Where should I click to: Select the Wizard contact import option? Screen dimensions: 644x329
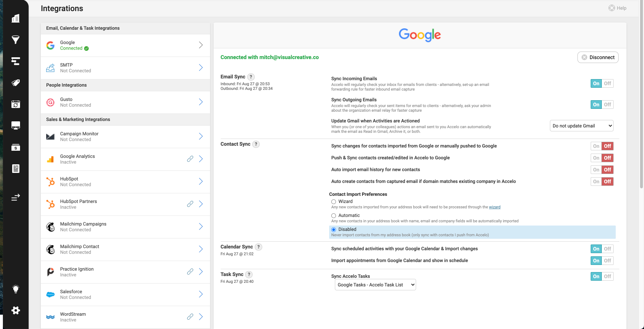point(333,202)
